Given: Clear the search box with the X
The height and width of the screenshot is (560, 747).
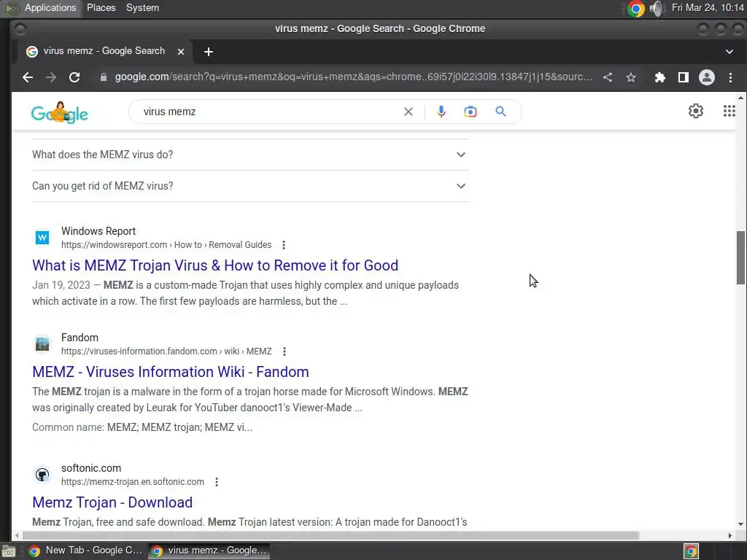Looking at the screenshot, I should pyautogui.click(x=409, y=112).
